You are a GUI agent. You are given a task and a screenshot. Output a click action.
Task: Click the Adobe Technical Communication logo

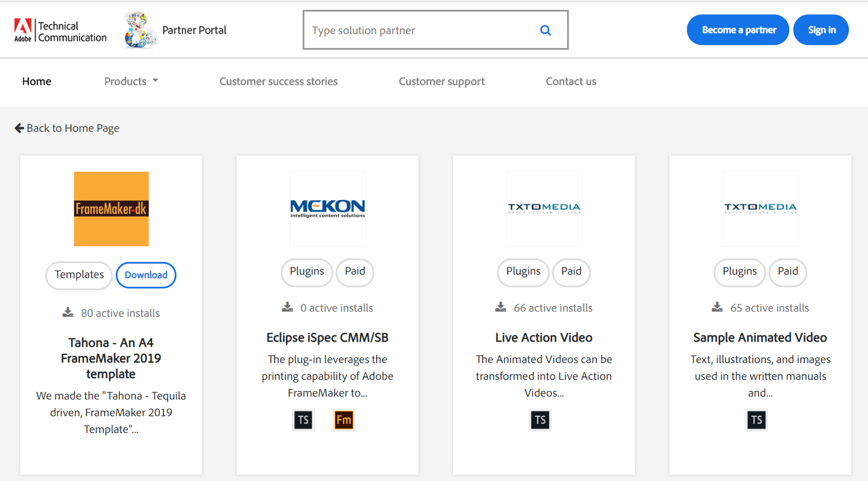[x=61, y=31]
